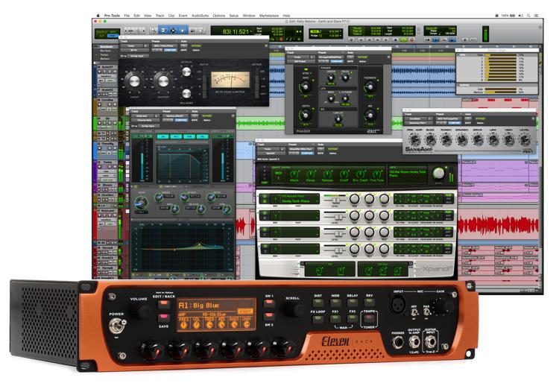The width and height of the screenshot is (559, 392).
Task: Click the BF-76 VU meter display
Action: (x=230, y=80)
